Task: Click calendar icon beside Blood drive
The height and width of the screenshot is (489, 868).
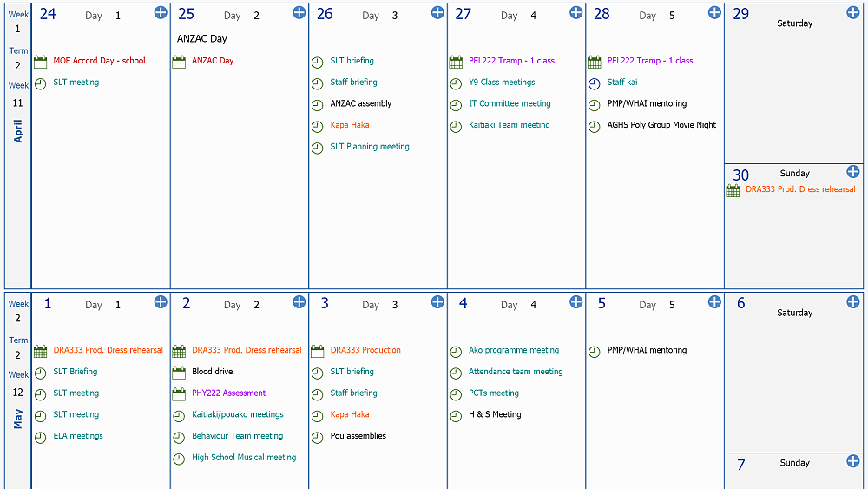Action: pos(179,373)
